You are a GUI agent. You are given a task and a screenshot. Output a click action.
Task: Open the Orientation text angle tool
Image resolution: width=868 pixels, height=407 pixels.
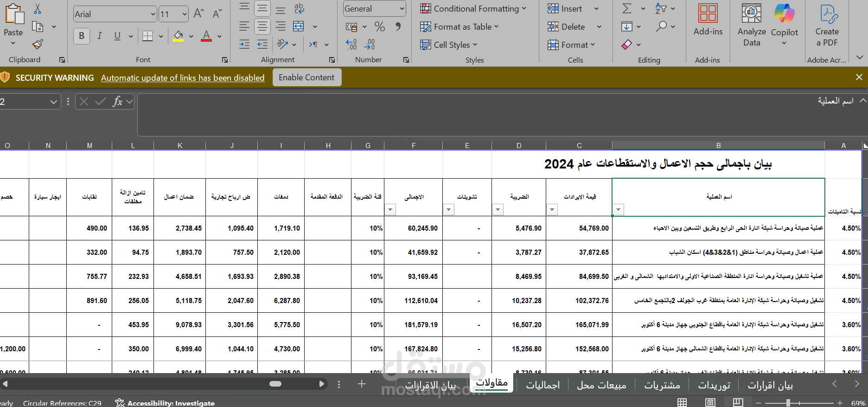tap(282, 45)
